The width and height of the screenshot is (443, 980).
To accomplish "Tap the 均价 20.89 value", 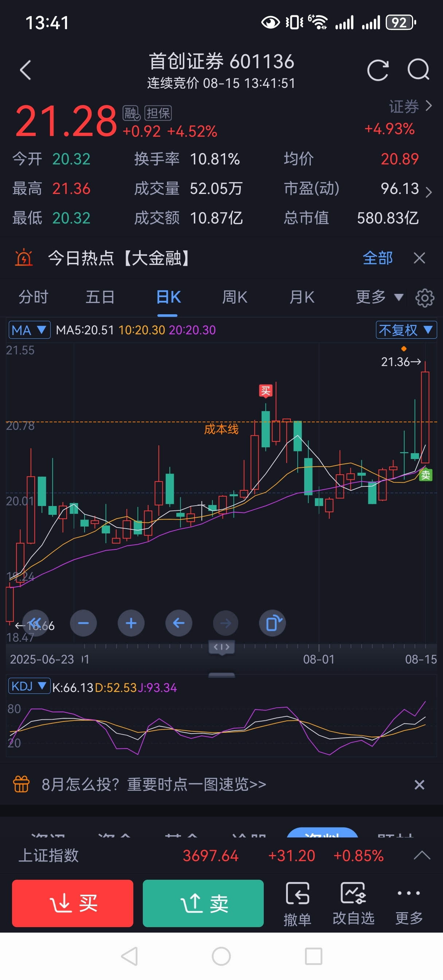I will click(x=399, y=159).
